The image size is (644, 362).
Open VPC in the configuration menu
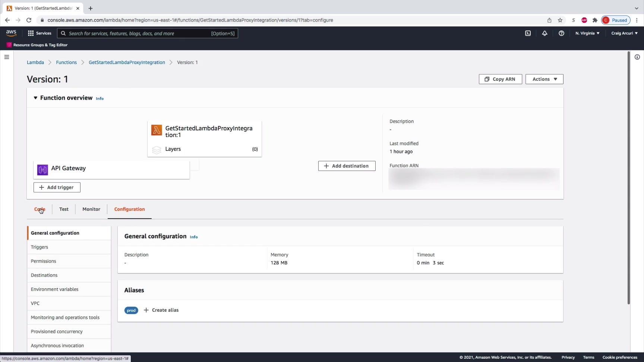69,304
